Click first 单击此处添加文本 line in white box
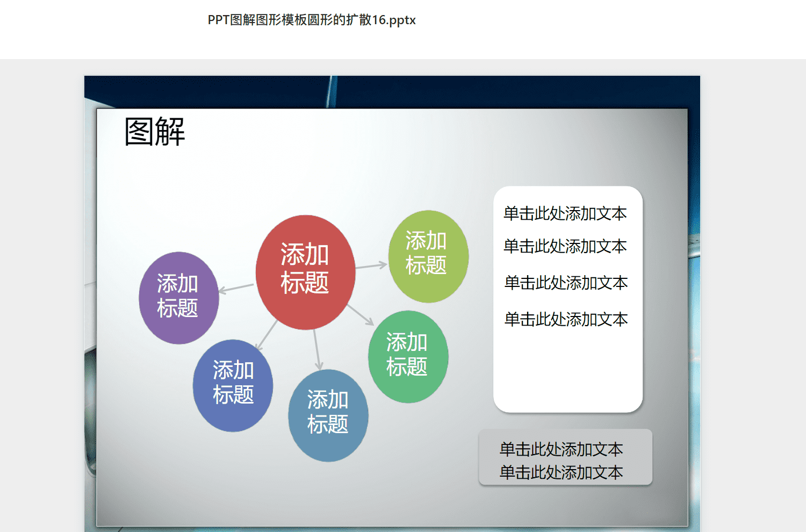 (565, 213)
